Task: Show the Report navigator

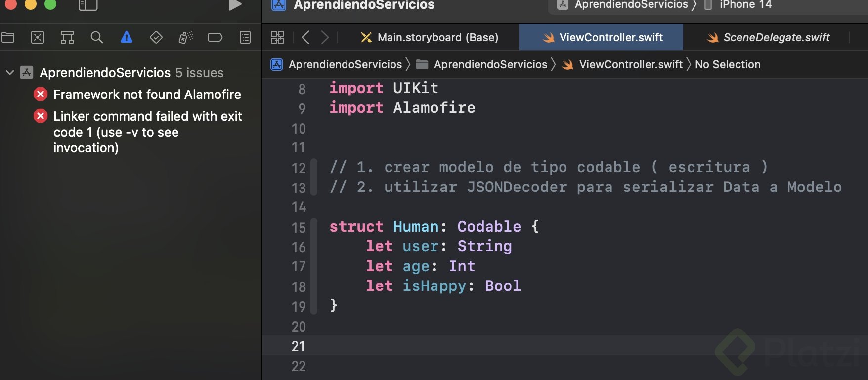Action: [x=245, y=37]
